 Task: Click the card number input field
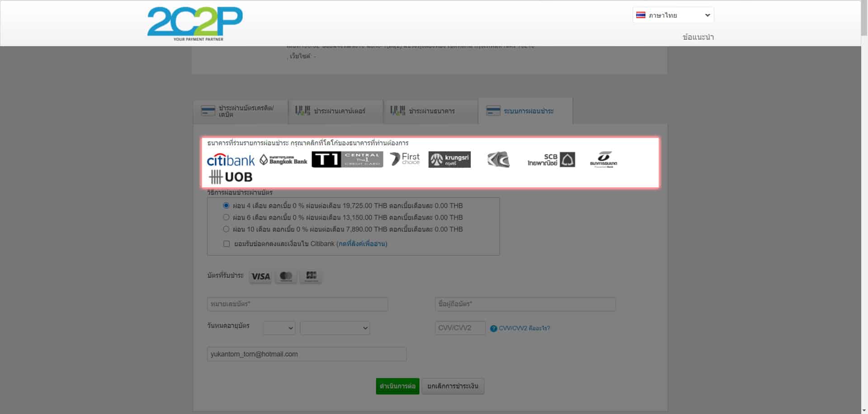pyautogui.click(x=297, y=304)
